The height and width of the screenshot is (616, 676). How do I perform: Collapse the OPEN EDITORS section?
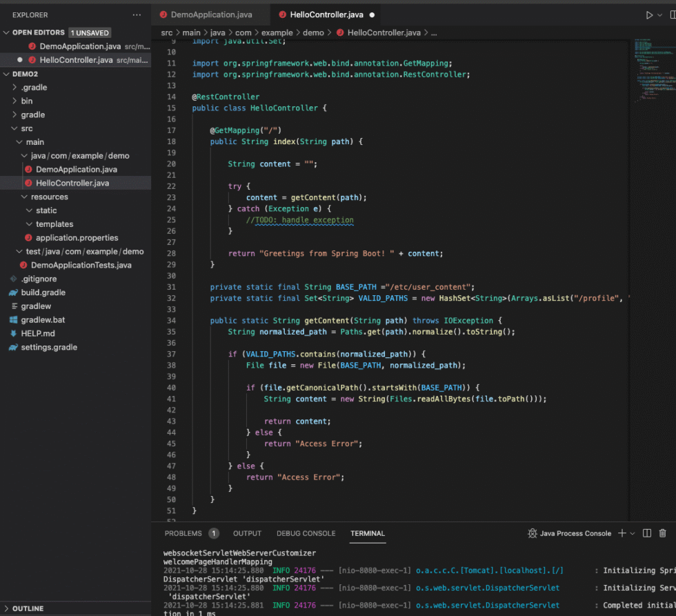click(x=6, y=32)
